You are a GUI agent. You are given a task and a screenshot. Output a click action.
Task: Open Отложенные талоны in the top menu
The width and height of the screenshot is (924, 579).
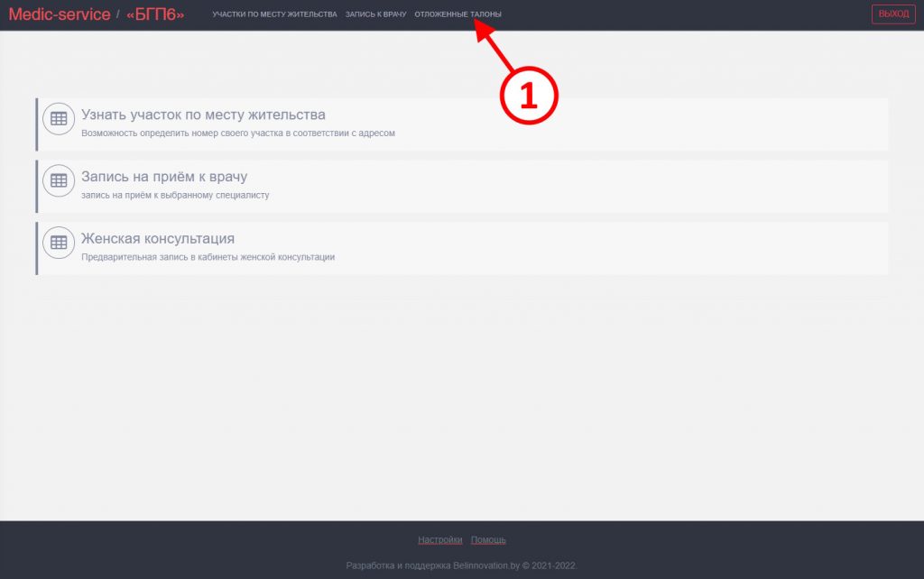(x=457, y=14)
